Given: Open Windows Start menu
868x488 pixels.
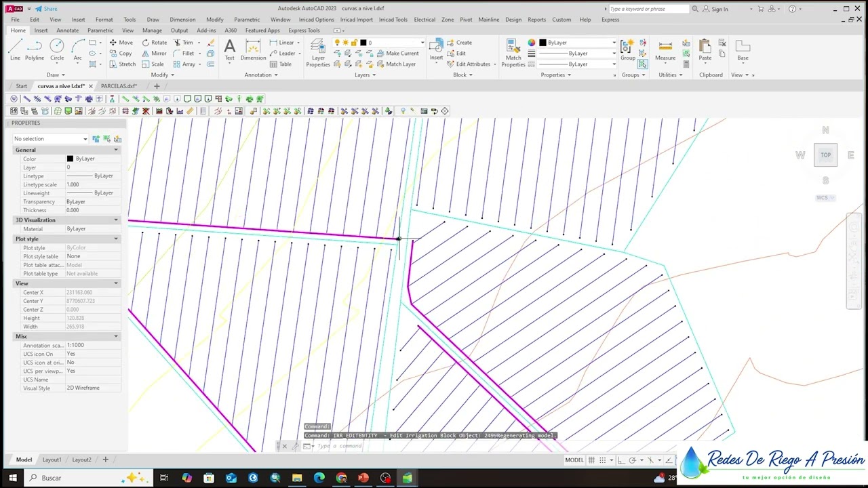Looking at the screenshot, I should point(12,478).
